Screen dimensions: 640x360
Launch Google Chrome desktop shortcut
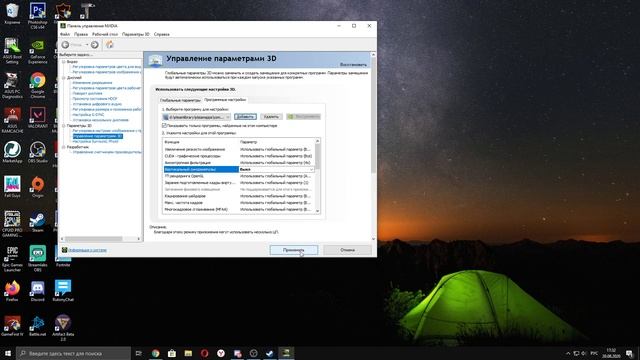click(38, 85)
